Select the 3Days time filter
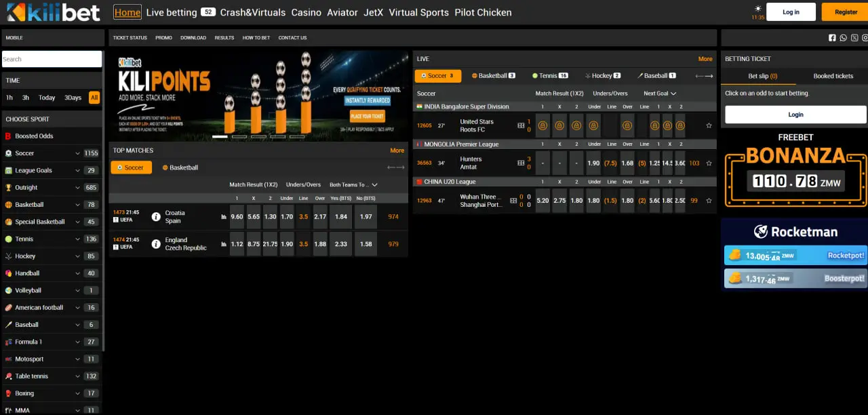Screen dimensions: 868x415 point(73,98)
